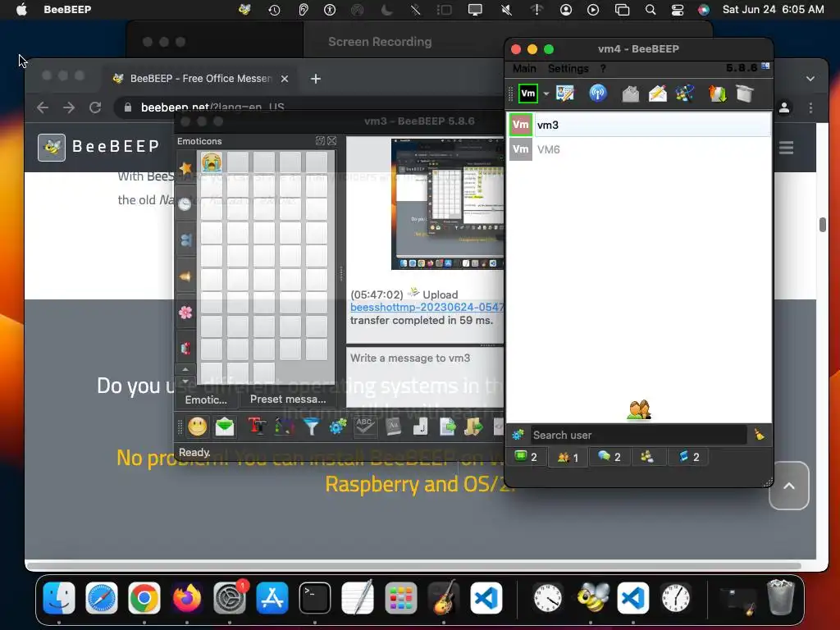Reload the beebeep.net page

tap(95, 107)
